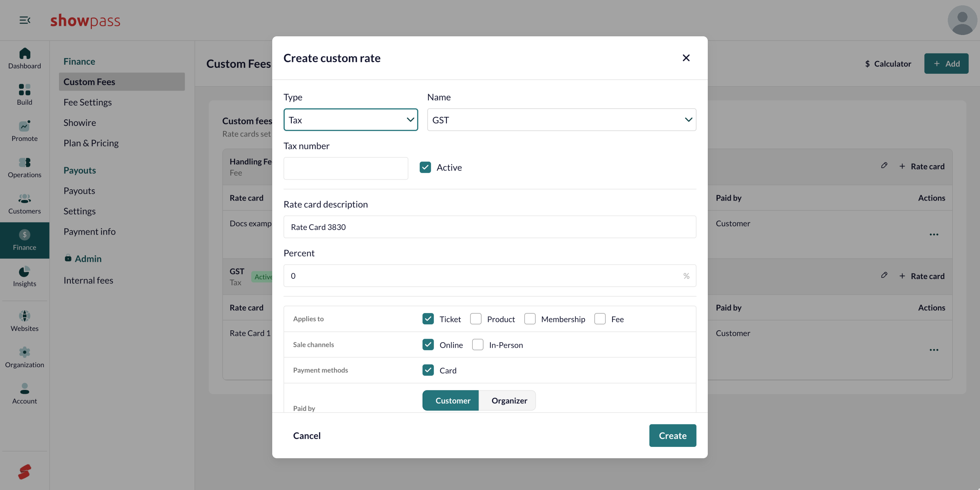Enable the In-Person sale channel
The image size is (980, 490).
pyautogui.click(x=477, y=345)
